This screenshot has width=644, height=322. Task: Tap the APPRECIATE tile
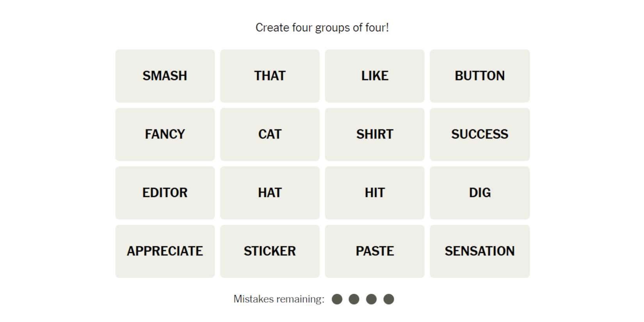165,251
